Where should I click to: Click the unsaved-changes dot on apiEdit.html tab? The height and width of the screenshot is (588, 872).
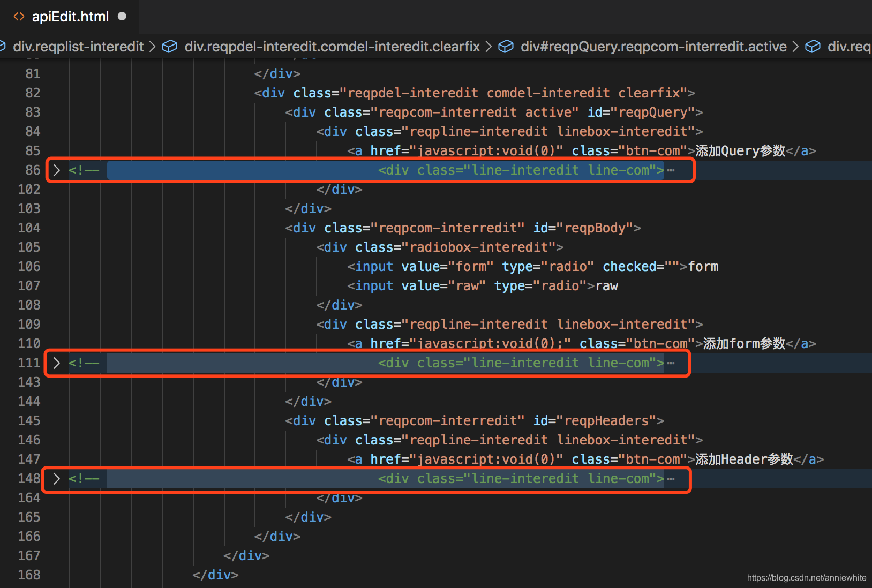click(122, 16)
